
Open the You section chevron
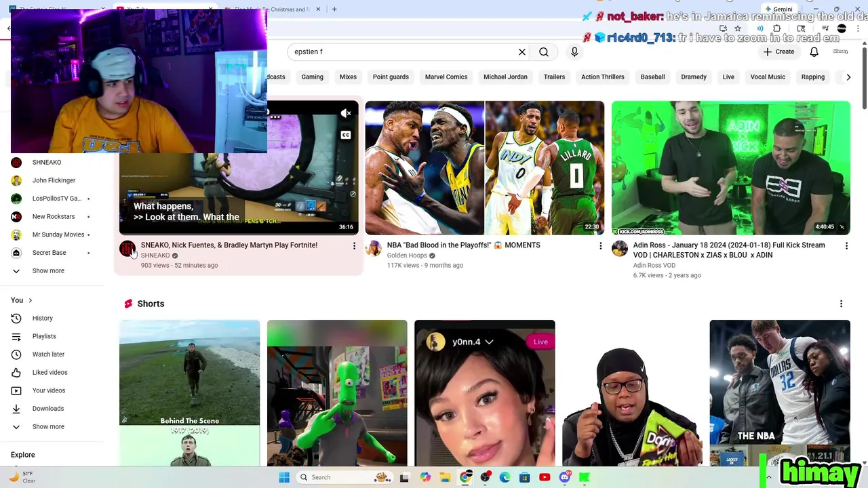click(30, 300)
